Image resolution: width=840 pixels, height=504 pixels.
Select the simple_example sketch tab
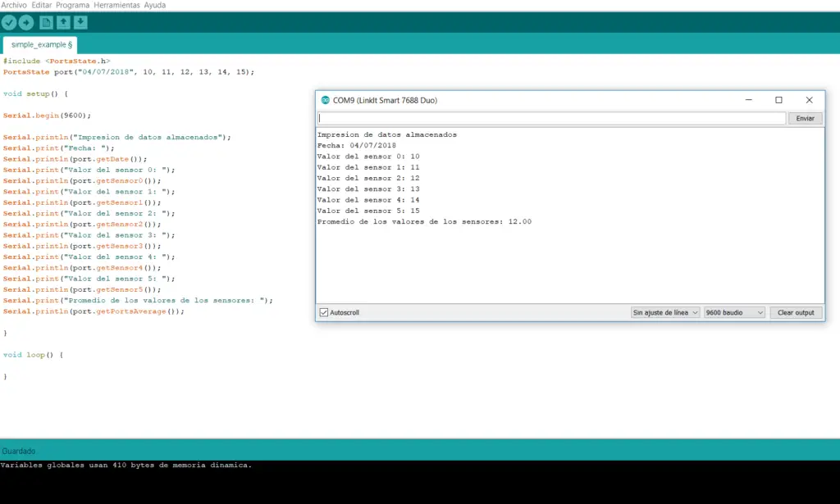[x=38, y=45]
